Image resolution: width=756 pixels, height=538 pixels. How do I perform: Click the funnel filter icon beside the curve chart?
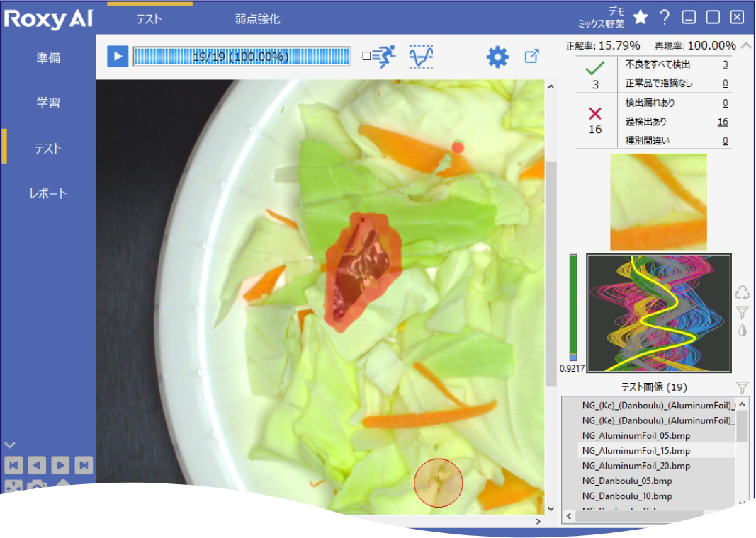[743, 312]
